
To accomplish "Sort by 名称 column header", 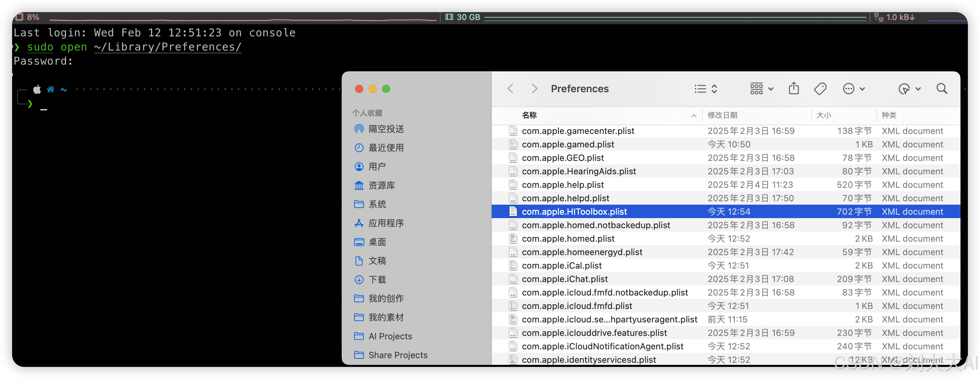I will pyautogui.click(x=529, y=115).
